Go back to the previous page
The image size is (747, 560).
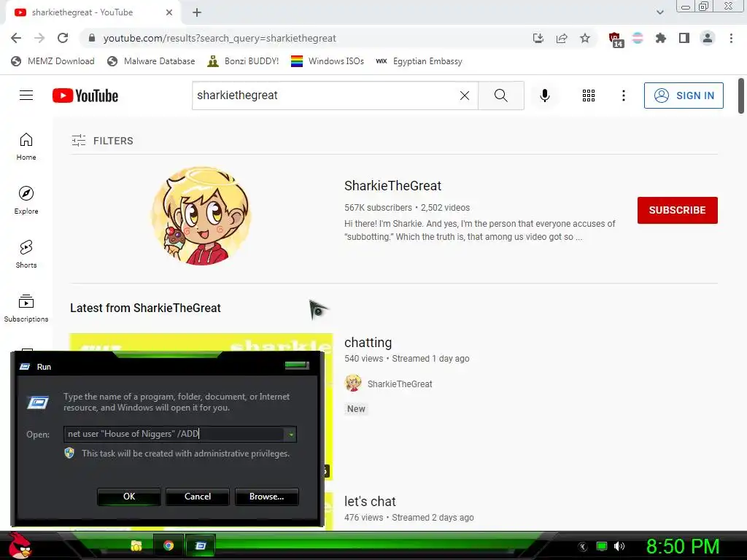point(16,38)
